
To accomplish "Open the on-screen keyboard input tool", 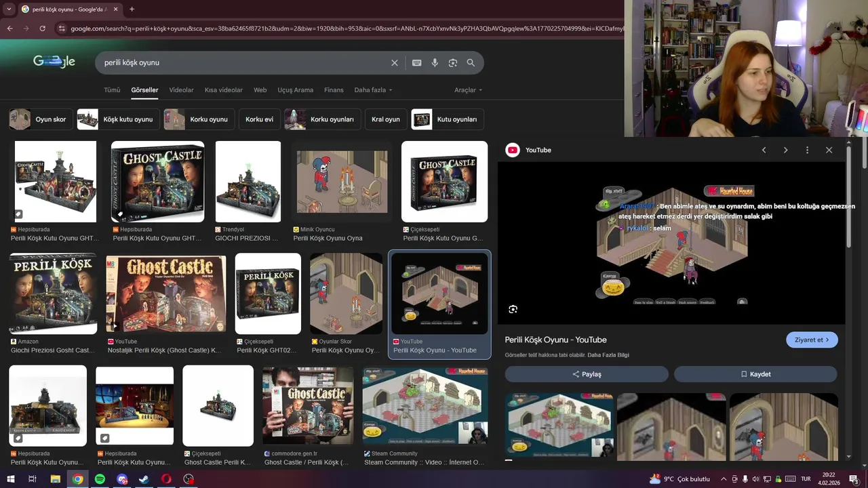I will point(417,62).
